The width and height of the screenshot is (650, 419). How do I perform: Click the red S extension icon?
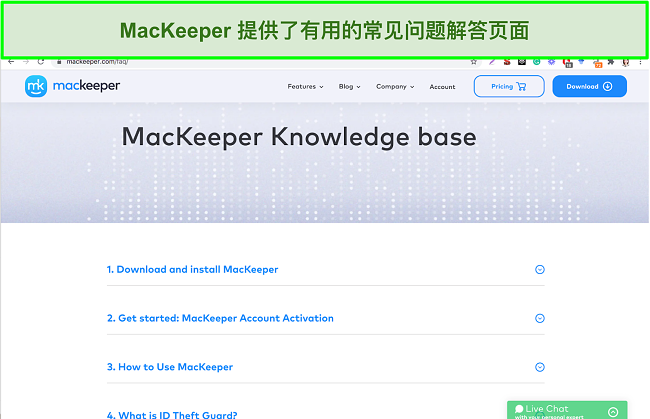[507, 62]
